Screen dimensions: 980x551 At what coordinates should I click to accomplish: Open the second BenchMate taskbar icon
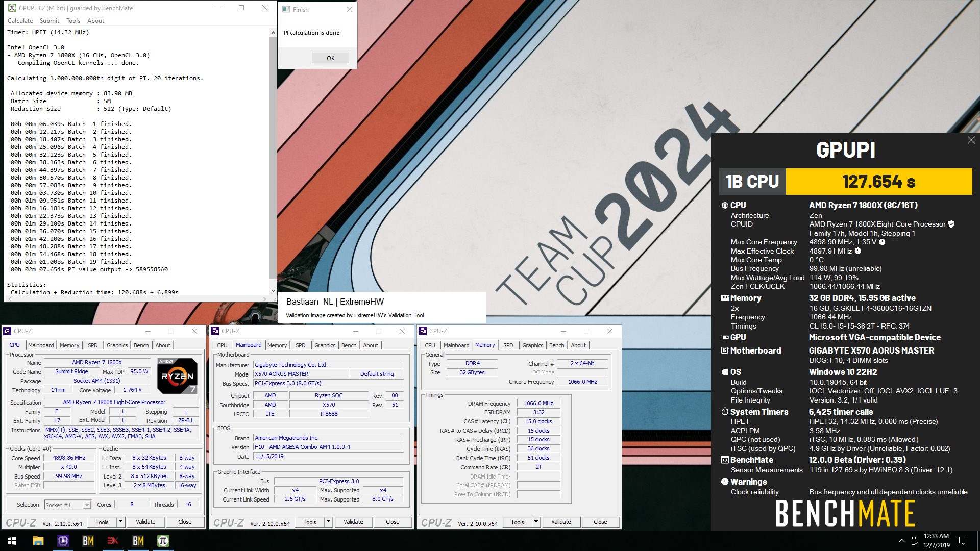138,541
